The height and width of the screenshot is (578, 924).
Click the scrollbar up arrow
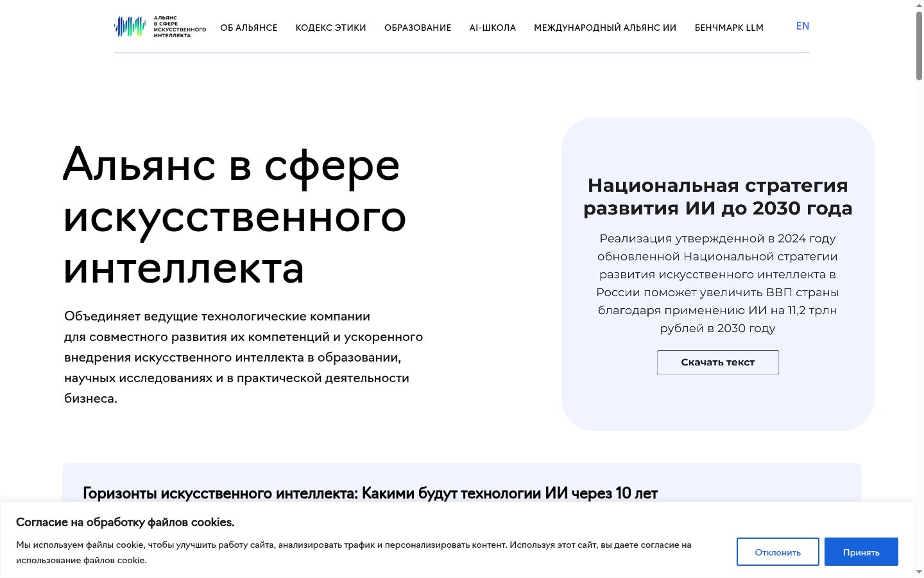pyautogui.click(x=919, y=4)
